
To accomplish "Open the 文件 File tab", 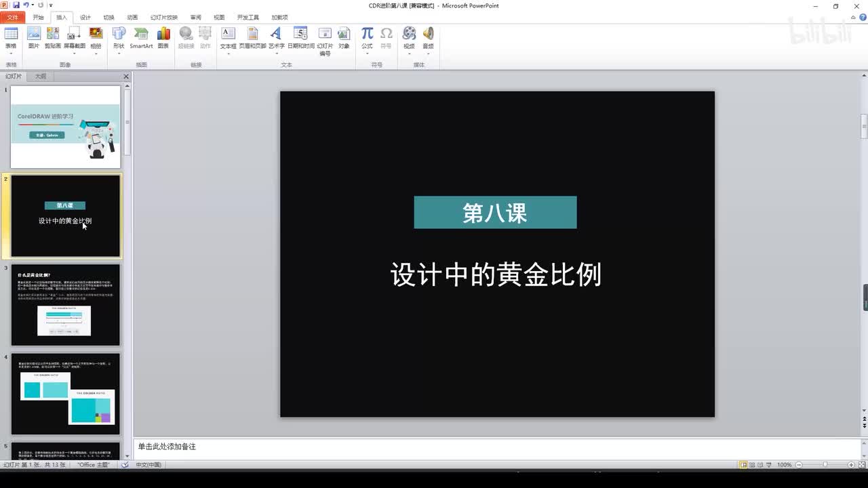I will click(12, 18).
